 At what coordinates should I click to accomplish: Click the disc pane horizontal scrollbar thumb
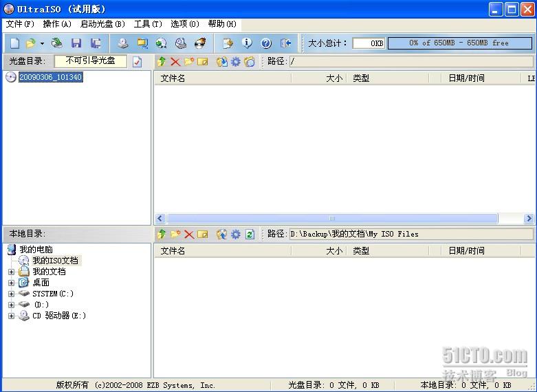coord(332,218)
